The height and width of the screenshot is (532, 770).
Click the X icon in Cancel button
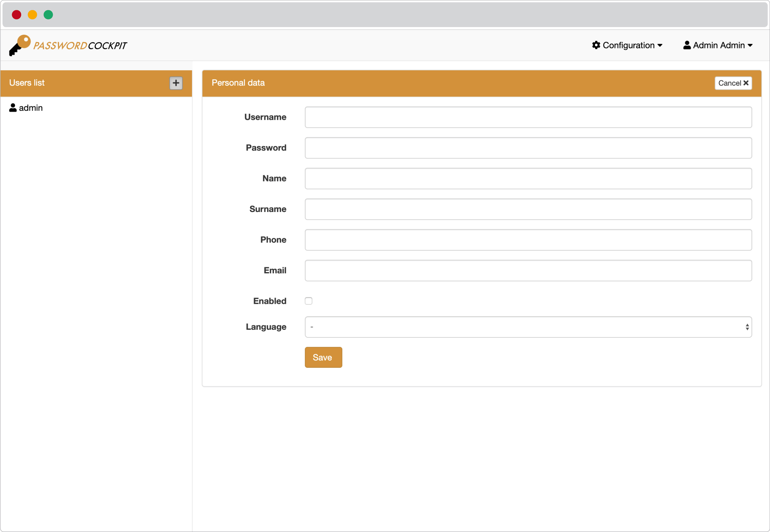[x=746, y=83]
